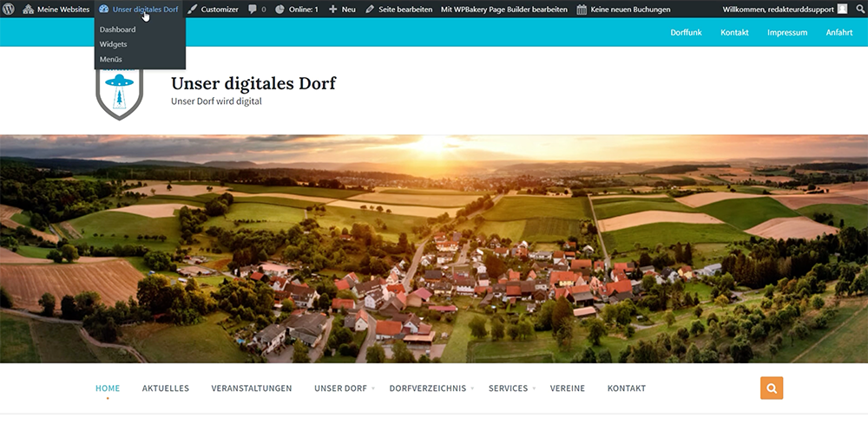Expand the Dorfverzeichnis navigation submenu

[x=428, y=388]
